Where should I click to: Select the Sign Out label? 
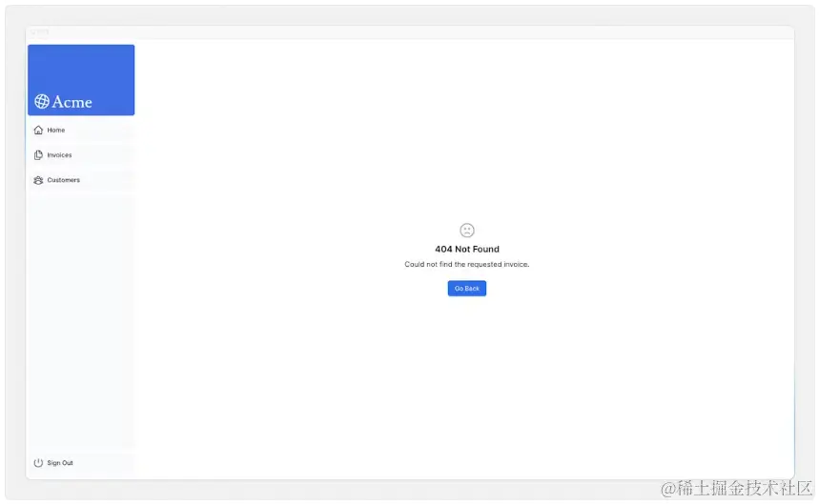coord(60,463)
